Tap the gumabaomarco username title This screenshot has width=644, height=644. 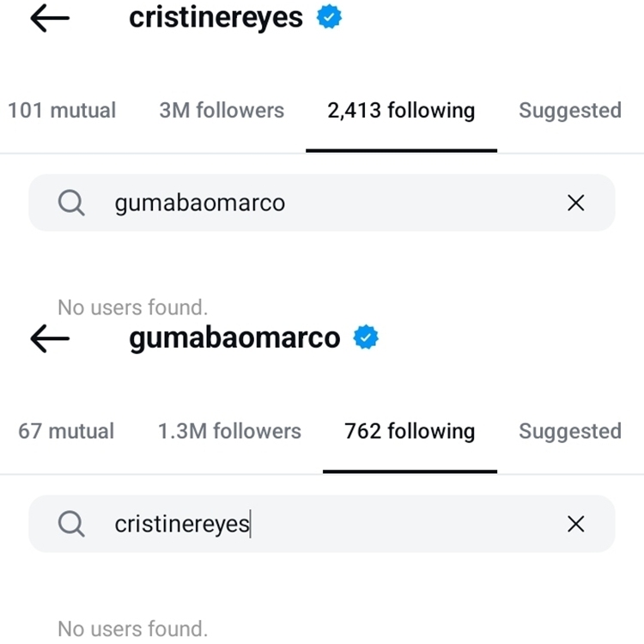click(x=234, y=338)
